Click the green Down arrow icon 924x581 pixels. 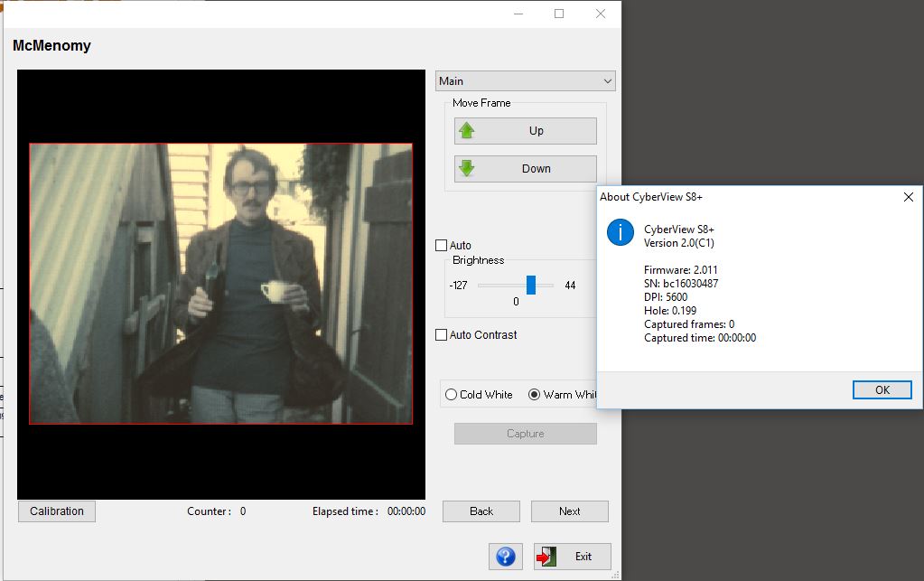(x=467, y=169)
